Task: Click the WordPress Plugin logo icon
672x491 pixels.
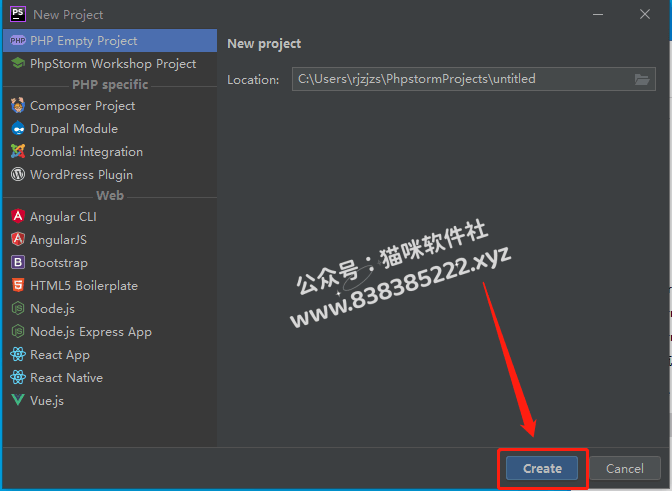Action: click(18, 174)
